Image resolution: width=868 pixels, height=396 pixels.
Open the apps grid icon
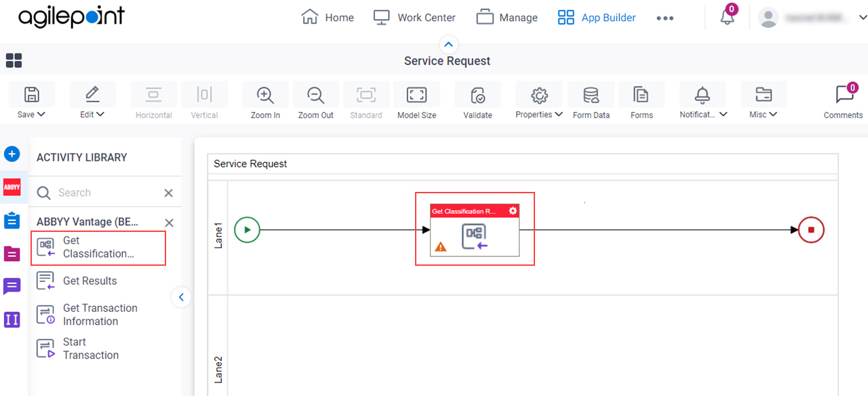point(14,61)
